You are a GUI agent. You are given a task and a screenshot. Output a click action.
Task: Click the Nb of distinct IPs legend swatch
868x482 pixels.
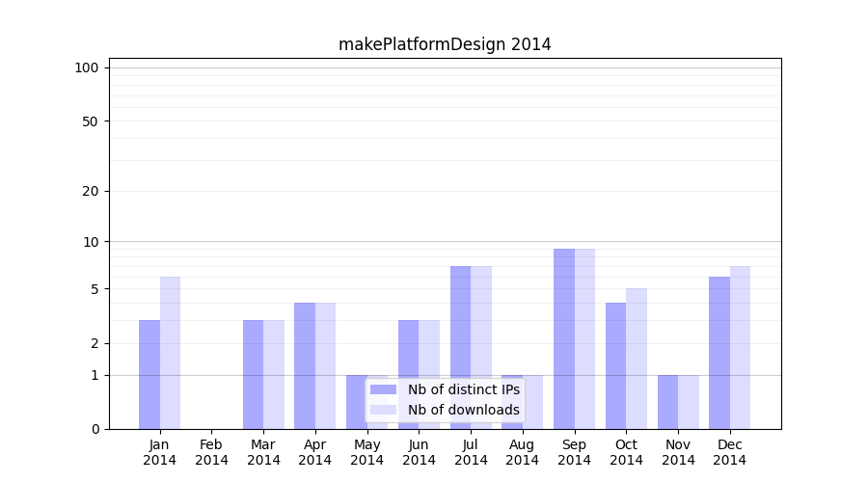point(383,389)
